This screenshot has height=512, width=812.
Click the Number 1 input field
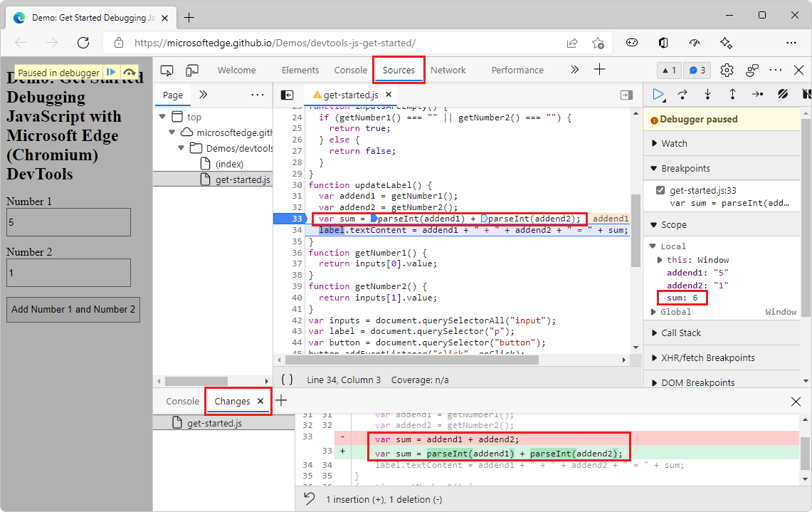tap(68, 222)
